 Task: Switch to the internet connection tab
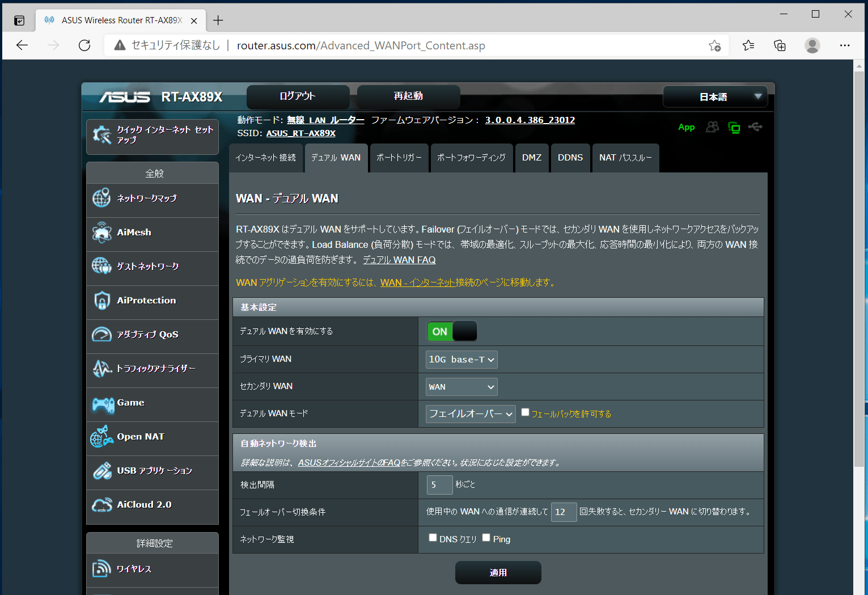pyautogui.click(x=266, y=158)
